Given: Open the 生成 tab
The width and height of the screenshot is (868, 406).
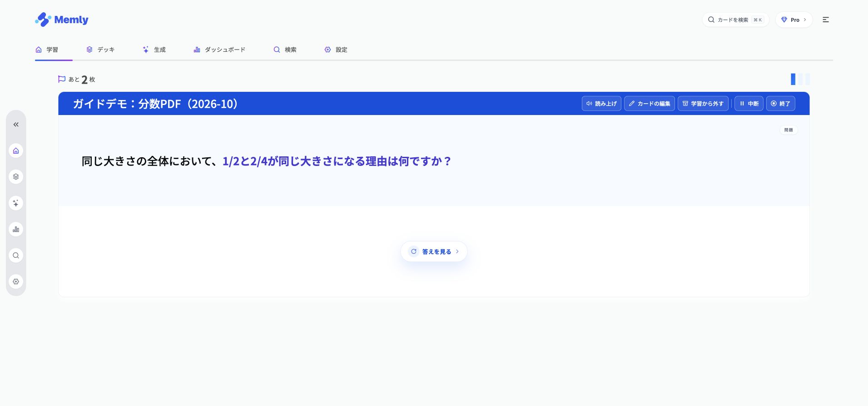Looking at the screenshot, I should pos(154,50).
